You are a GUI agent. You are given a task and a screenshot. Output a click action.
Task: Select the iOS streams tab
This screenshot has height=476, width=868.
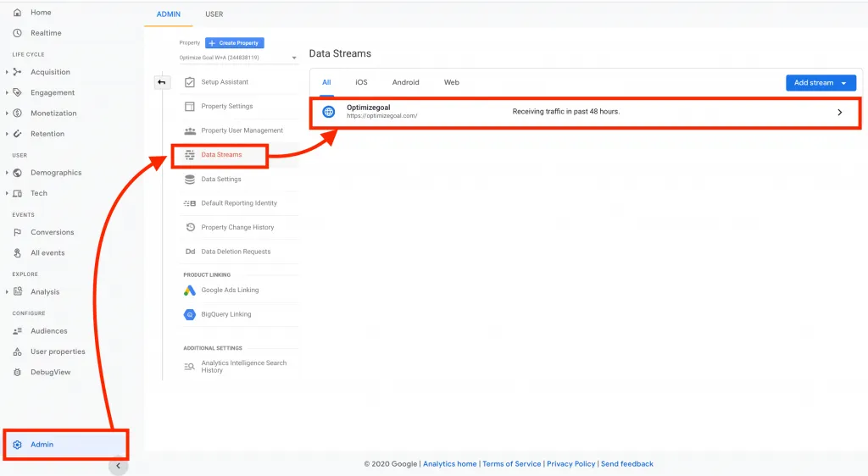(x=361, y=82)
